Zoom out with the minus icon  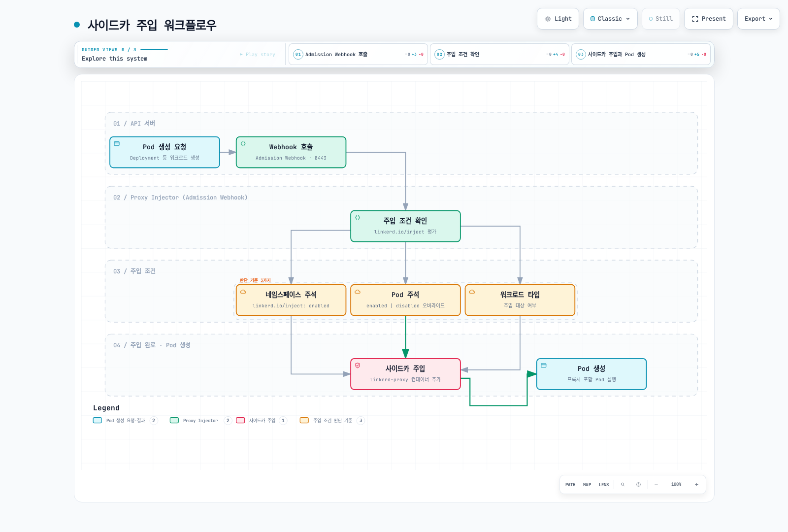(x=656, y=485)
